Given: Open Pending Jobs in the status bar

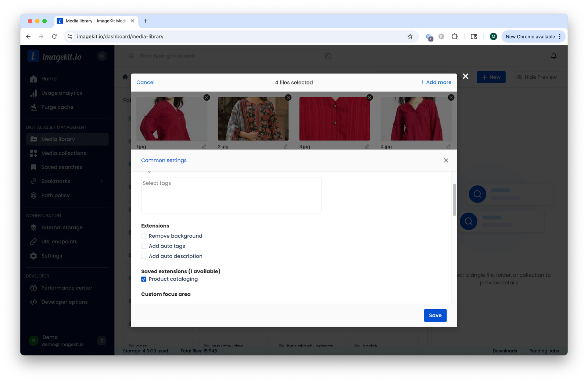Looking at the screenshot, I should tap(544, 351).
